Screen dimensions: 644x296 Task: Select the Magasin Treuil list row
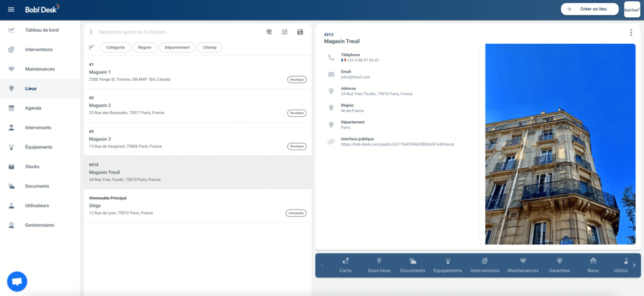click(x=197, y=172)
